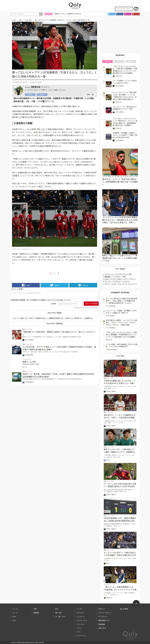Open the U-20 代表MF齋藤俊輔 interview image
Screen dimensions: 150x644
pyautogui.click(x=120, y=203)
